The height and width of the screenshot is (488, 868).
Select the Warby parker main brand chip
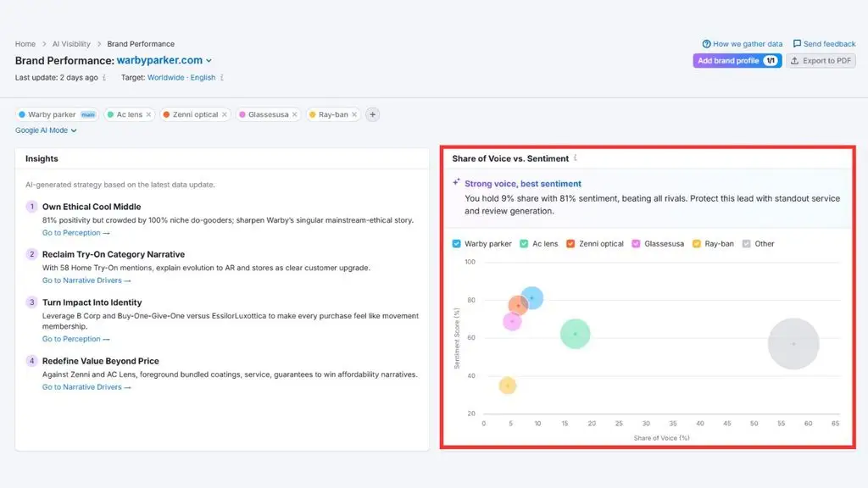point(57,114)
